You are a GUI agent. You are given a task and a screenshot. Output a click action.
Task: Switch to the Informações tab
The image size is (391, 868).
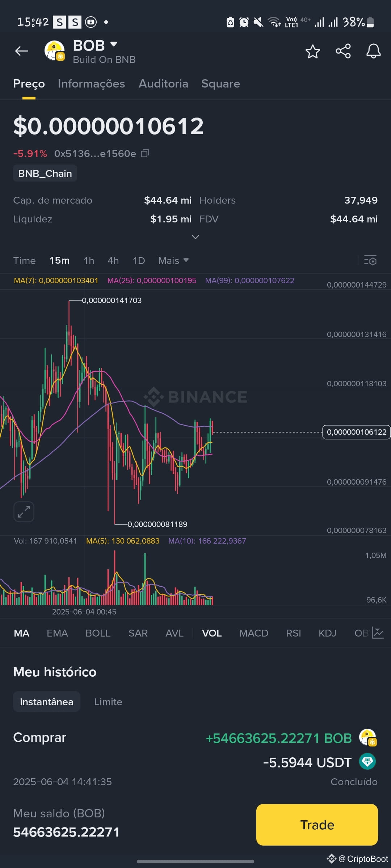91,84
